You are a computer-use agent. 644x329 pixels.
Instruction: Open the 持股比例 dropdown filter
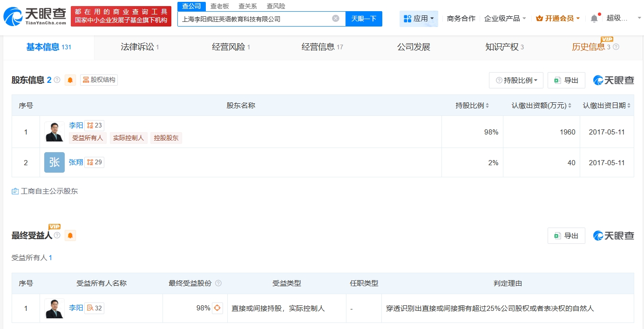[516, 81]
